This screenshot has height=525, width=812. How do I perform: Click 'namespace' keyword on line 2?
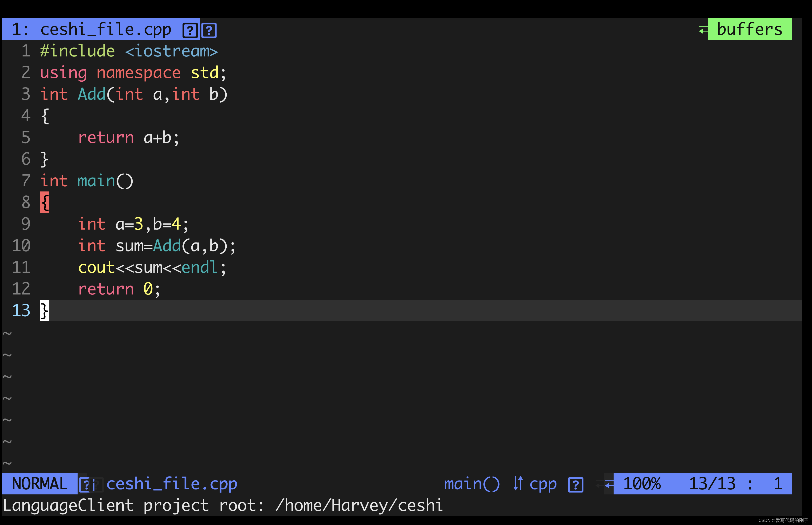tap(138, 73)
